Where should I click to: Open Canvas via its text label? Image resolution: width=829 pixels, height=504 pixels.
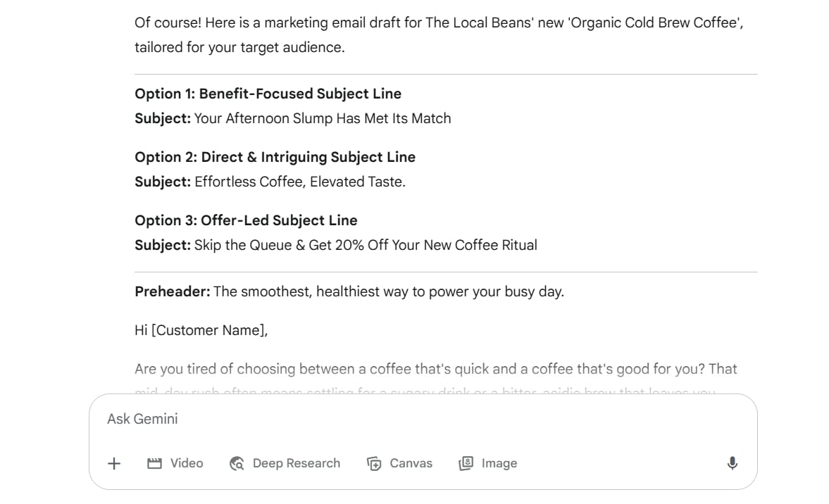pos(411,463)
